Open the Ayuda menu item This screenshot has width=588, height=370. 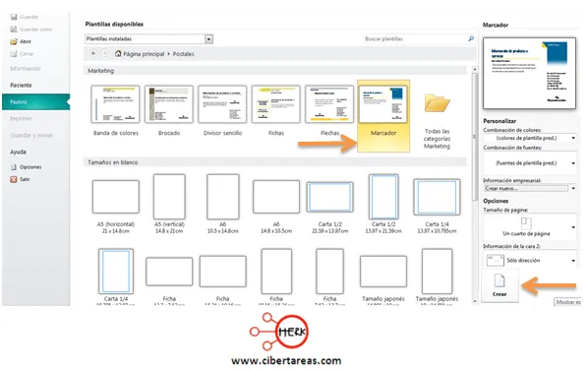click(18, 152)
